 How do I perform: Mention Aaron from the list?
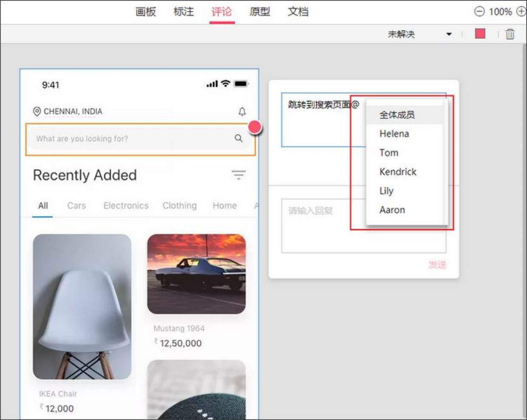point(405,210)
